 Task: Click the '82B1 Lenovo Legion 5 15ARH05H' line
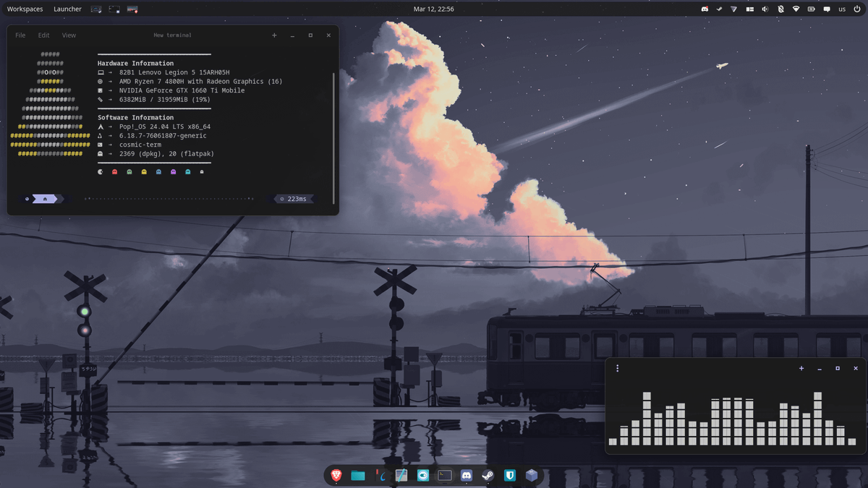pyautogui.click(x=174, y=72)
